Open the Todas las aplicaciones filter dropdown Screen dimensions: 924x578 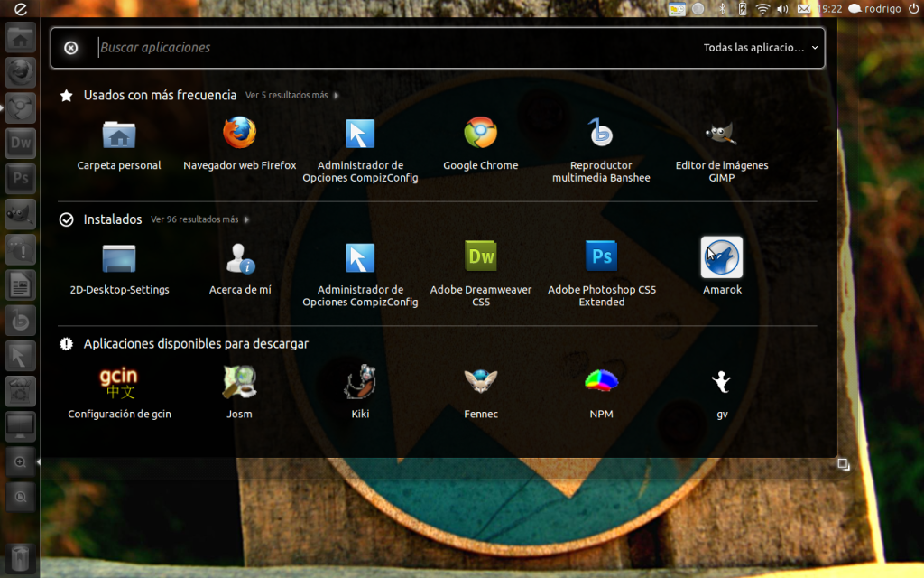[761, 48]
